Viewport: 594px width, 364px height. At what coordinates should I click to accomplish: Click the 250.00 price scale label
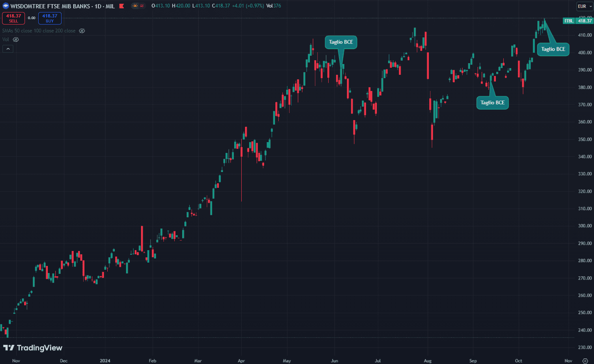click(x=585, y=312)
